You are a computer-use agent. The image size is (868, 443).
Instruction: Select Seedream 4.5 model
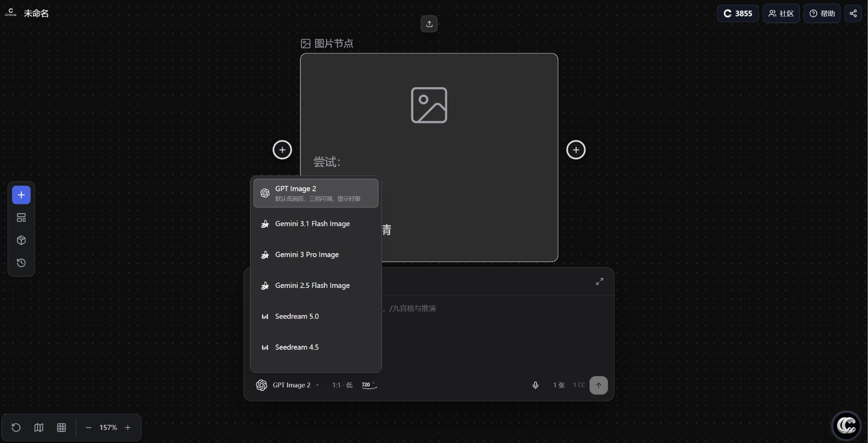(316, 347)
